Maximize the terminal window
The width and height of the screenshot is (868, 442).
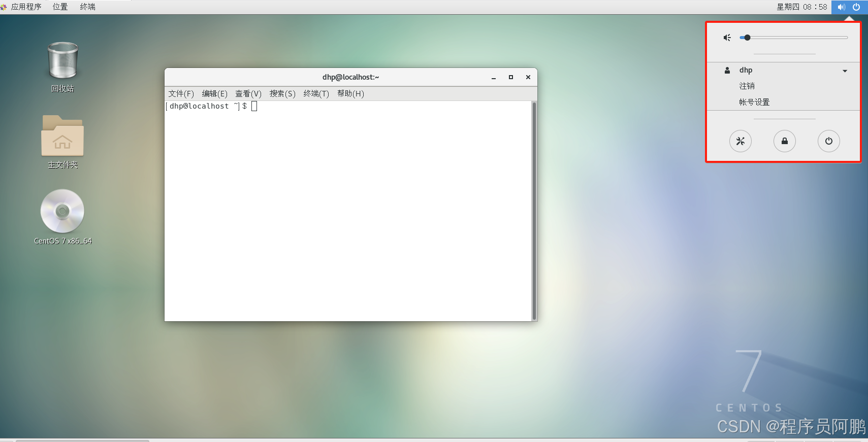pyautogui.click(x=511, y=78)
